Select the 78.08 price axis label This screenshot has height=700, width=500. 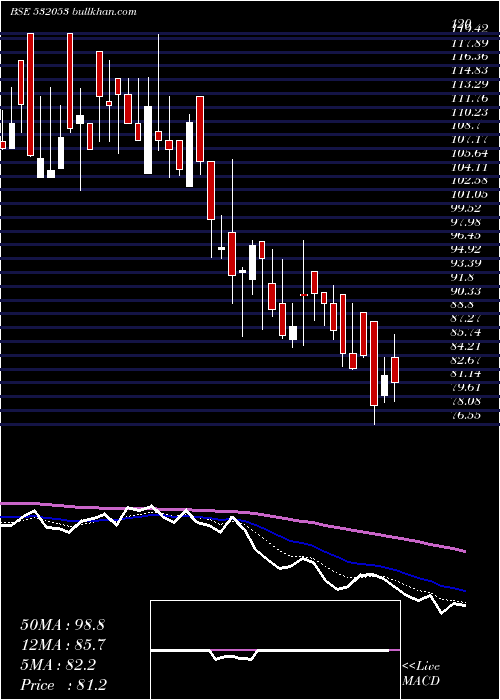coord(468,401)
